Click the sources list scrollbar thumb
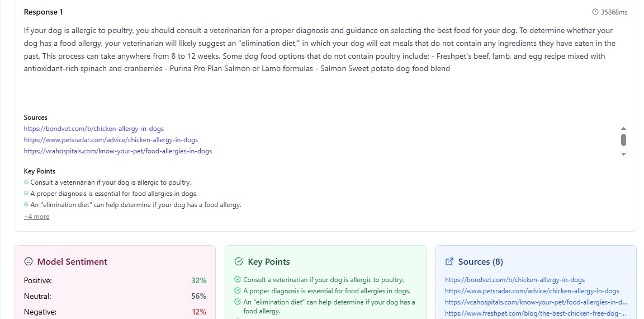 pyautogui.click(x=623, y=139)
